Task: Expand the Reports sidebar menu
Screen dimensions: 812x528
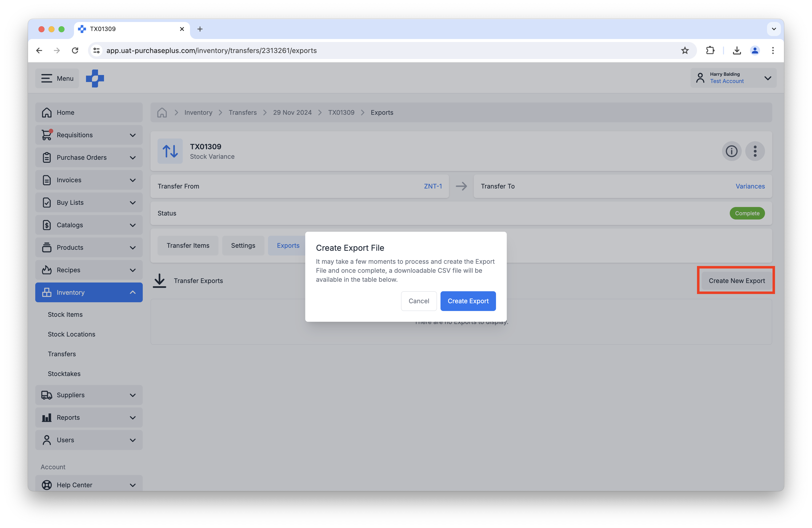Action: pos(89,417)
